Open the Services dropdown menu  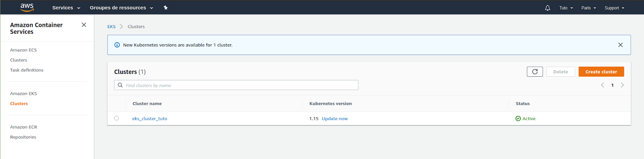[66, 8]
